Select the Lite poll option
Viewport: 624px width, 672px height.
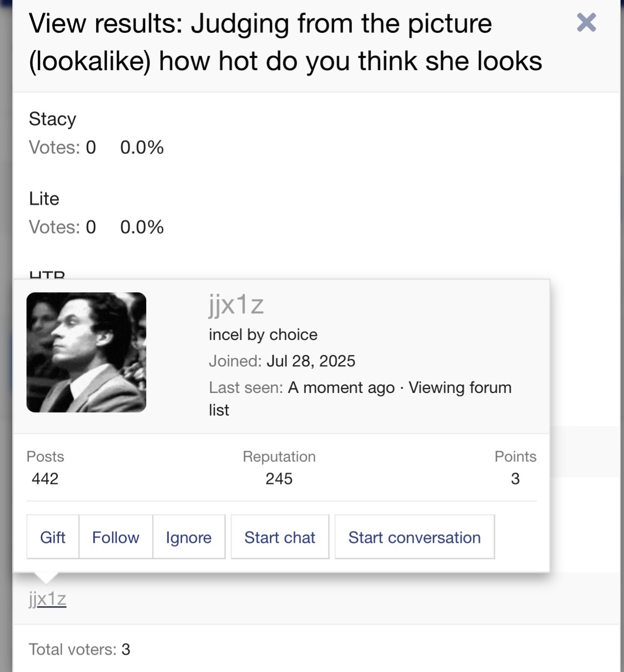pos(44,198)
